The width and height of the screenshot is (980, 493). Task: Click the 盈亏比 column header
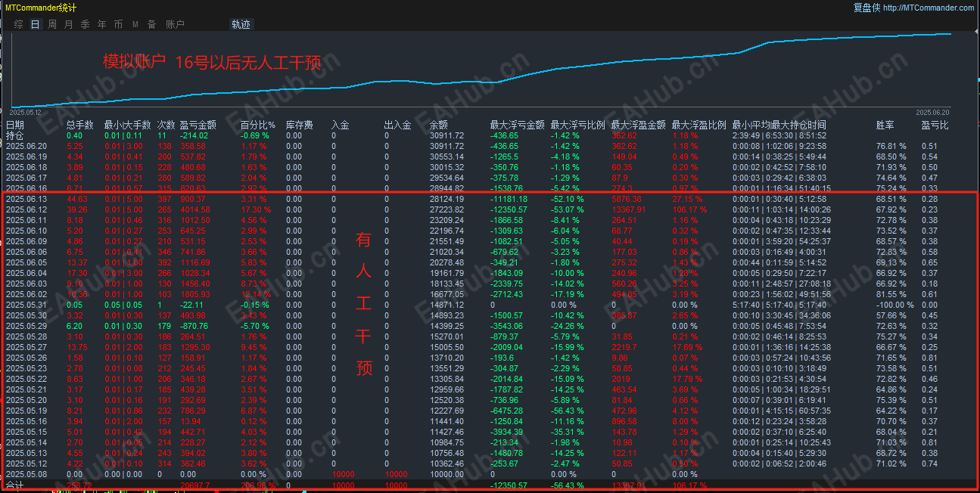[x=935, y=125]
